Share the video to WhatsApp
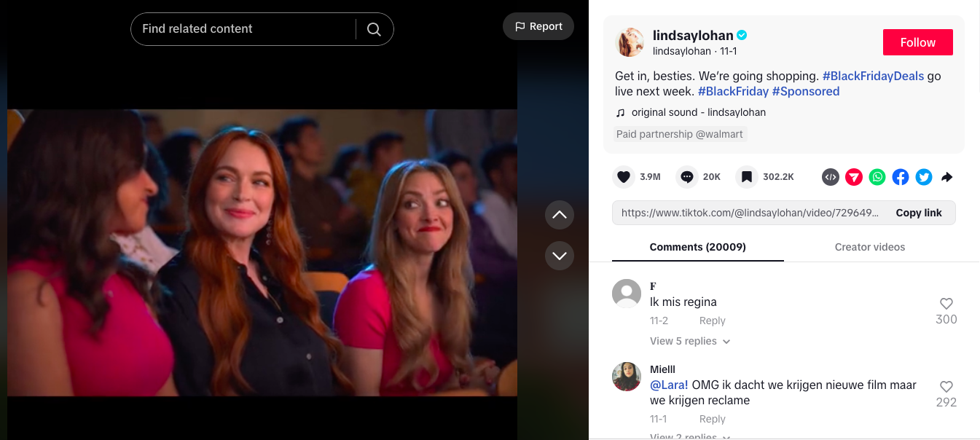Image resolution: width=980 pixels, height=440 pixels. 877,177
